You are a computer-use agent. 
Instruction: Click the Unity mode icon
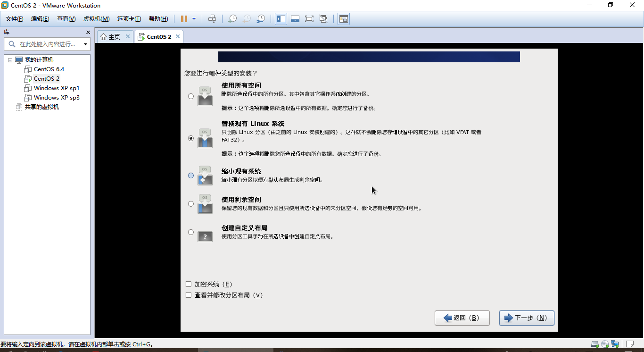323,19
